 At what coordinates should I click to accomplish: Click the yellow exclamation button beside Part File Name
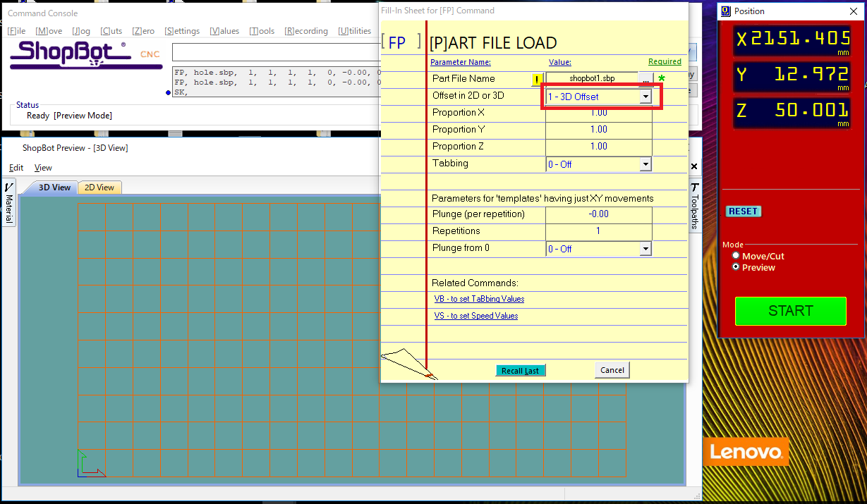pos(538,79)
